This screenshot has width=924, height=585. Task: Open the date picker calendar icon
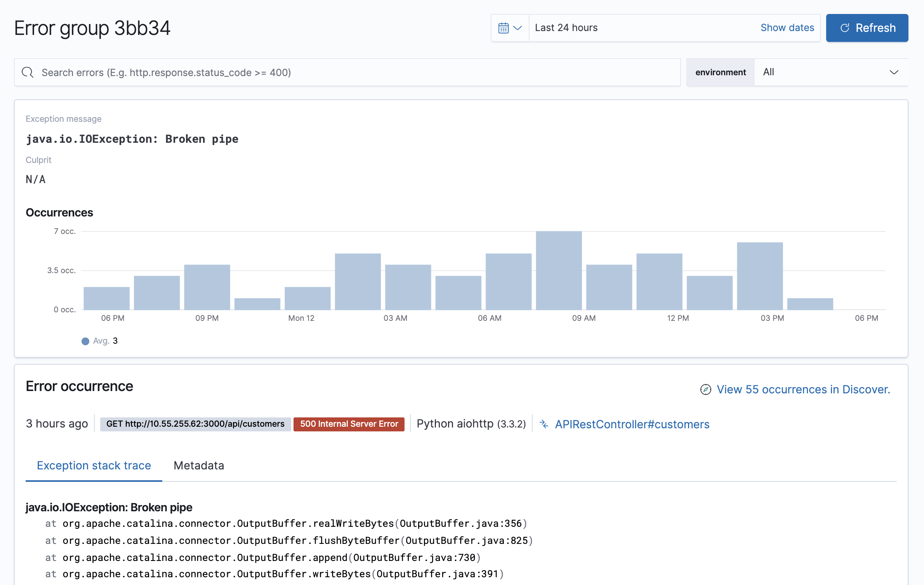(x=503, y=28)
